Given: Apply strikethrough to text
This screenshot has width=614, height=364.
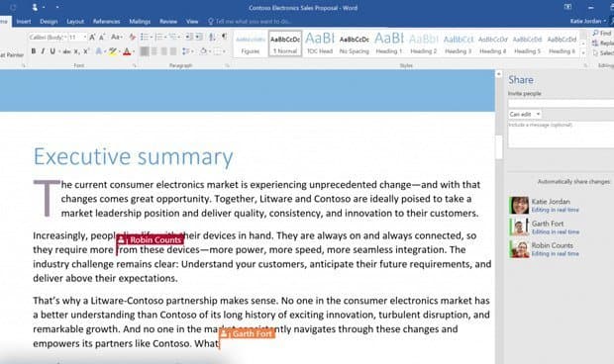Looking at the screenshot, I should click(x=67, y=51).
